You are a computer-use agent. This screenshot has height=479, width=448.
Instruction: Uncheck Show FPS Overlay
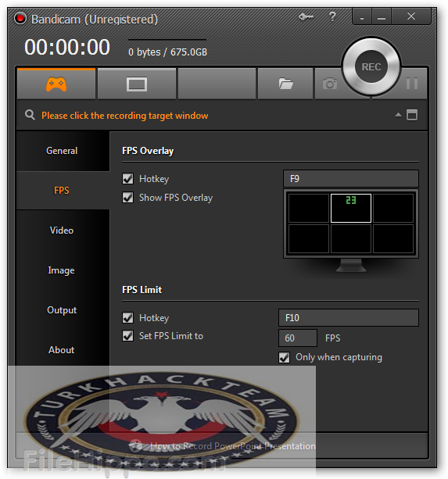click(127, 198)
